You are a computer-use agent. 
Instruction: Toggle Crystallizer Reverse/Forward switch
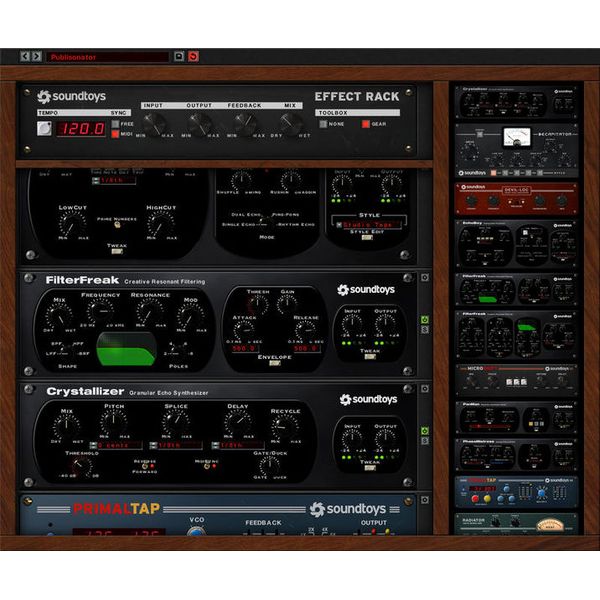[x=145, y=466]
